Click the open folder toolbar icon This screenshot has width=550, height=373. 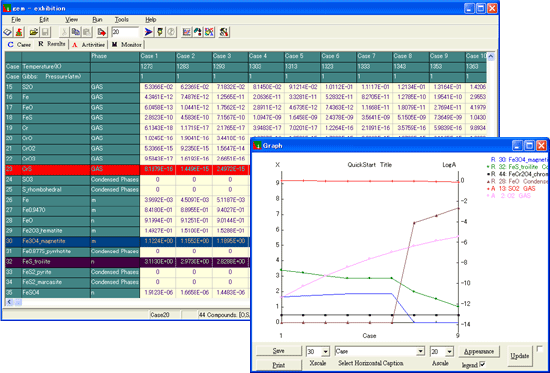point(34,32)
